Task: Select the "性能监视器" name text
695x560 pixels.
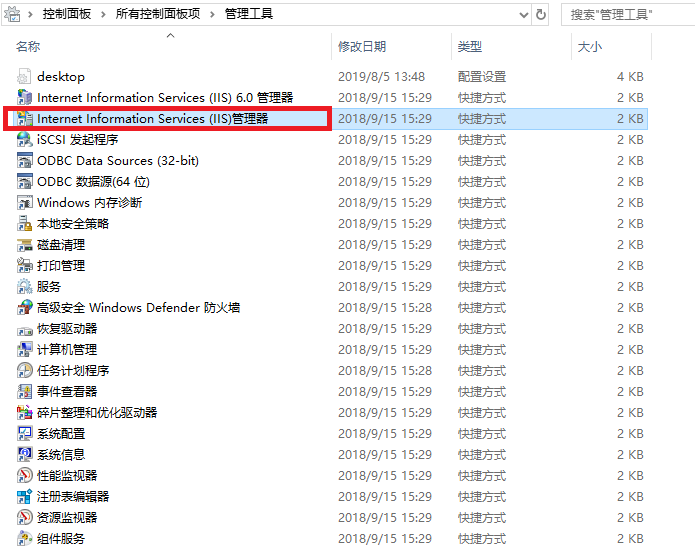Action: [67, 475]
